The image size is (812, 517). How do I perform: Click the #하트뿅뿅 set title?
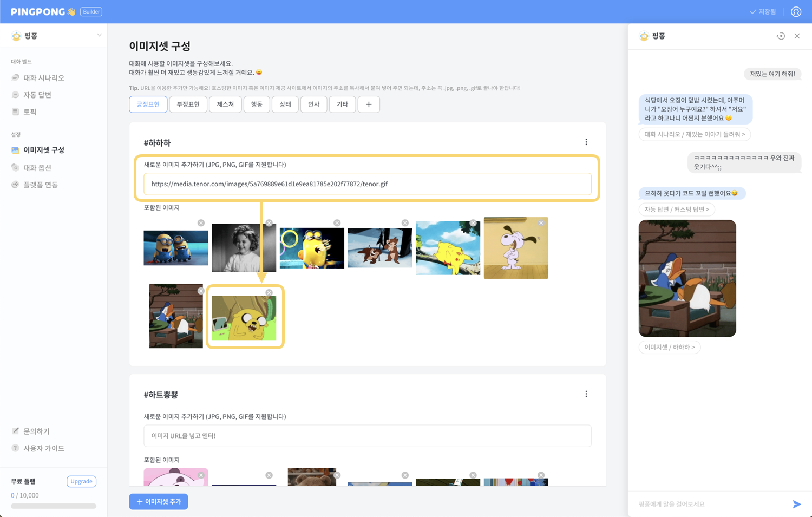[161, 395]
